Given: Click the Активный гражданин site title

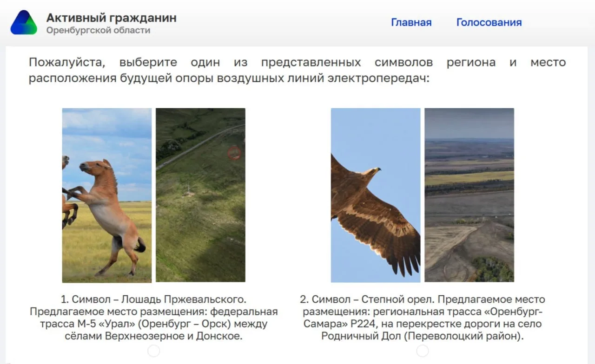Looking at the screenshot, I should click(x=111, y=18).
